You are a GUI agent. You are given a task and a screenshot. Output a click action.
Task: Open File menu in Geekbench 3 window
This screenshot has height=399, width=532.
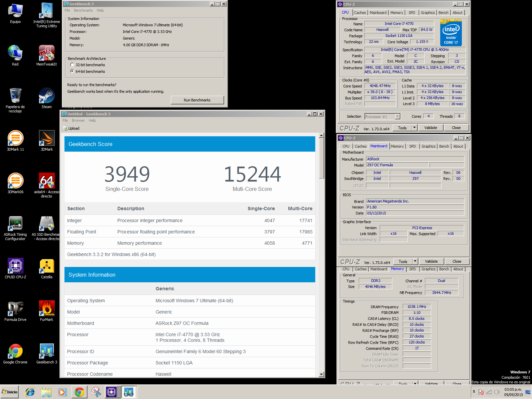[x=67, y=11]
